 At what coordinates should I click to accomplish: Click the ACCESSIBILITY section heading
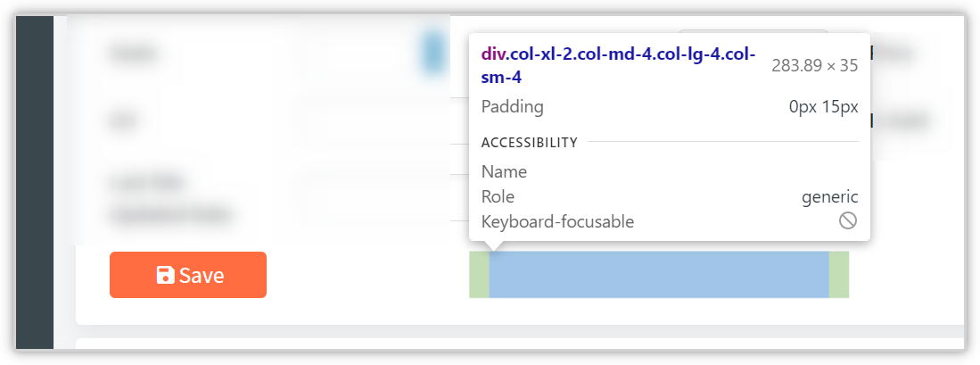tap(530, 143)
